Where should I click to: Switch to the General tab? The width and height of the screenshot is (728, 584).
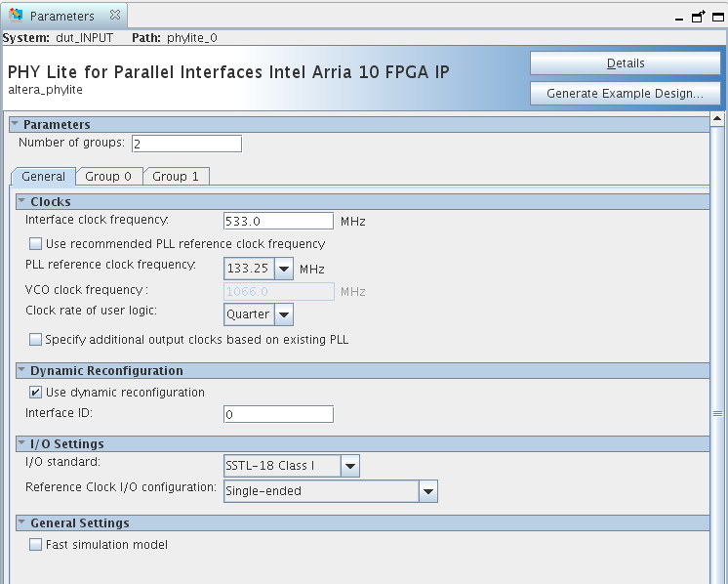tap(43, 177)
